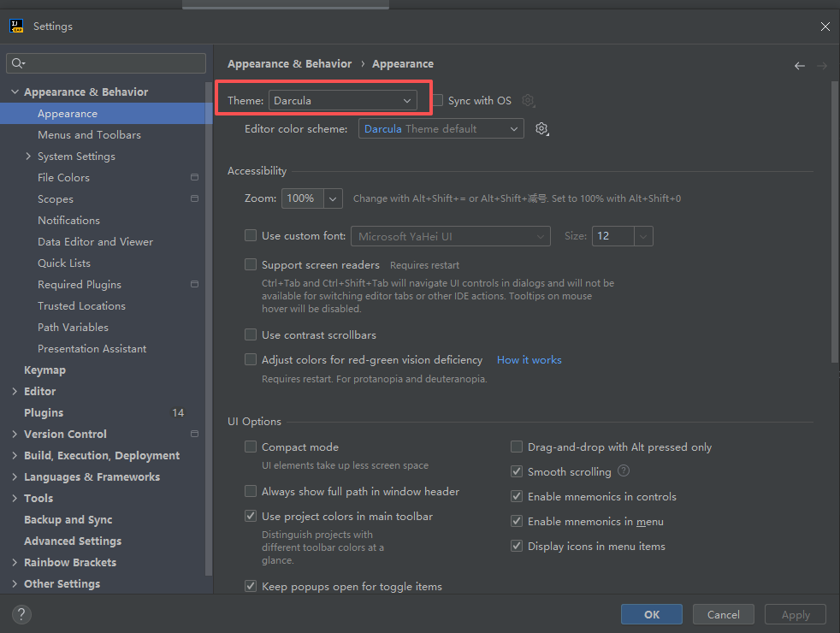
Task: Go back with the left arrow icon
Action: 799,65
